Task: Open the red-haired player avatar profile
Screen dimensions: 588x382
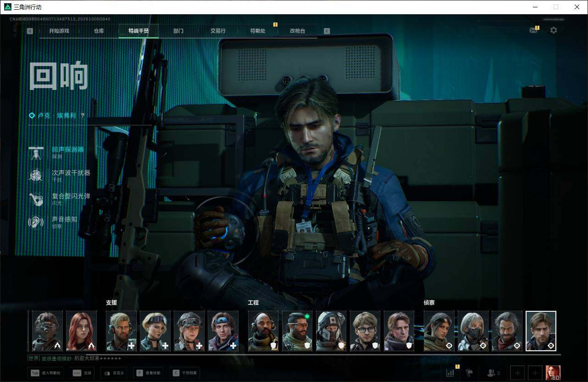Action: tap(553, 373)
